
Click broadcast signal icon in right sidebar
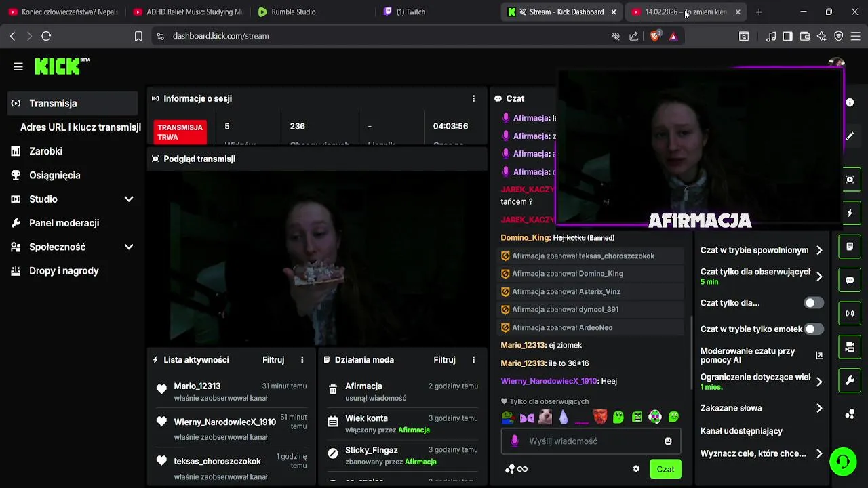tap(850, 314)
